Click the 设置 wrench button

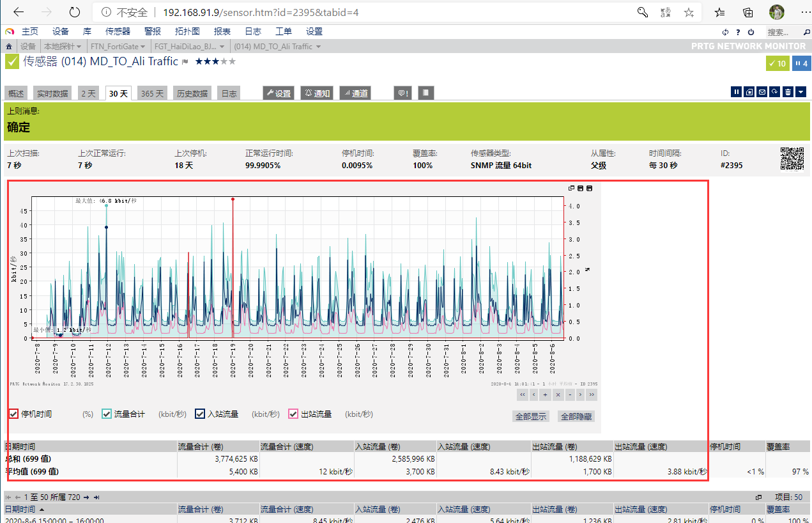click(x=279, y=93)
